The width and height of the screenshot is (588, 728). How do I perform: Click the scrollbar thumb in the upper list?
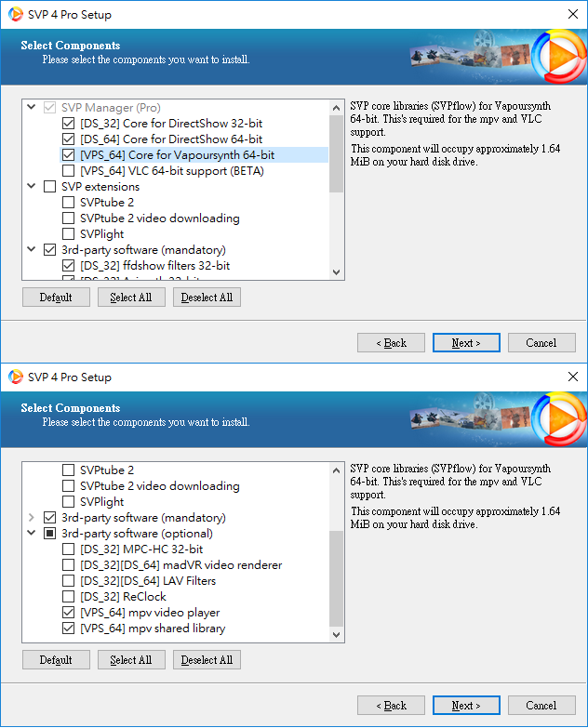[x=336, y=153]
